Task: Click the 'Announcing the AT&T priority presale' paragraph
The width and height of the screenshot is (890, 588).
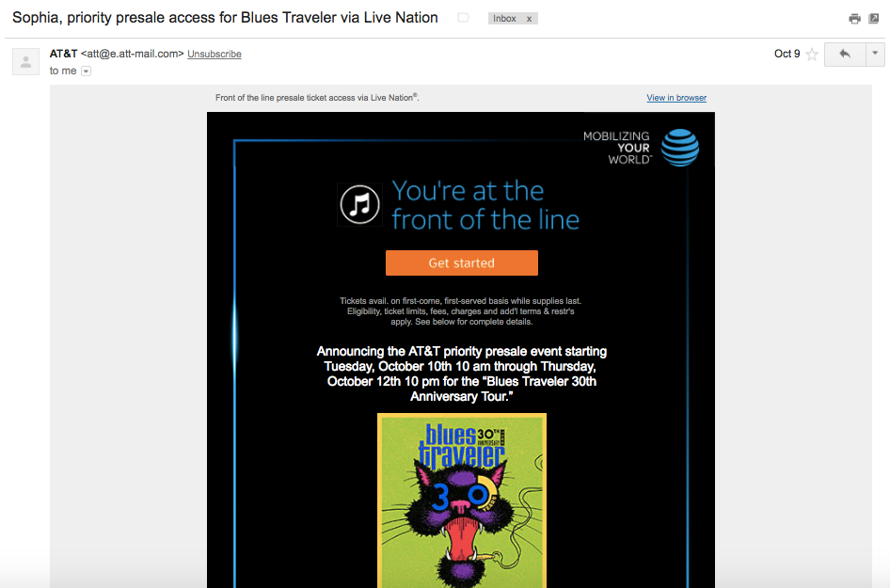Action: pyautogui.click(x=461, y=373)
